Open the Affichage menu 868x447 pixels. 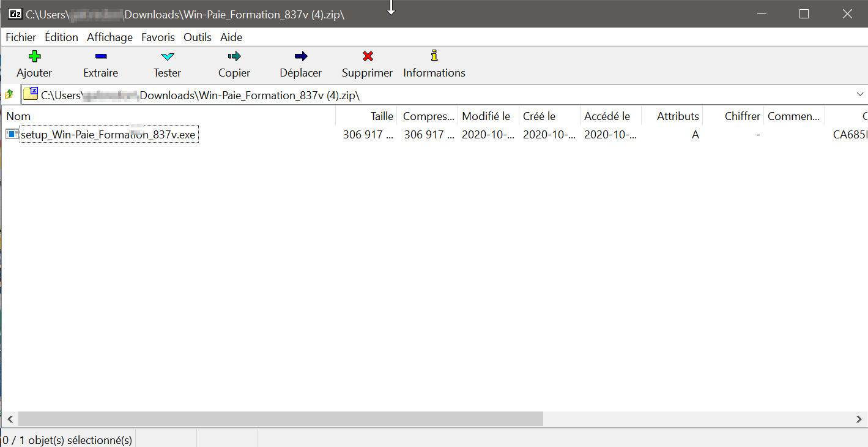[x=109, y=37]
